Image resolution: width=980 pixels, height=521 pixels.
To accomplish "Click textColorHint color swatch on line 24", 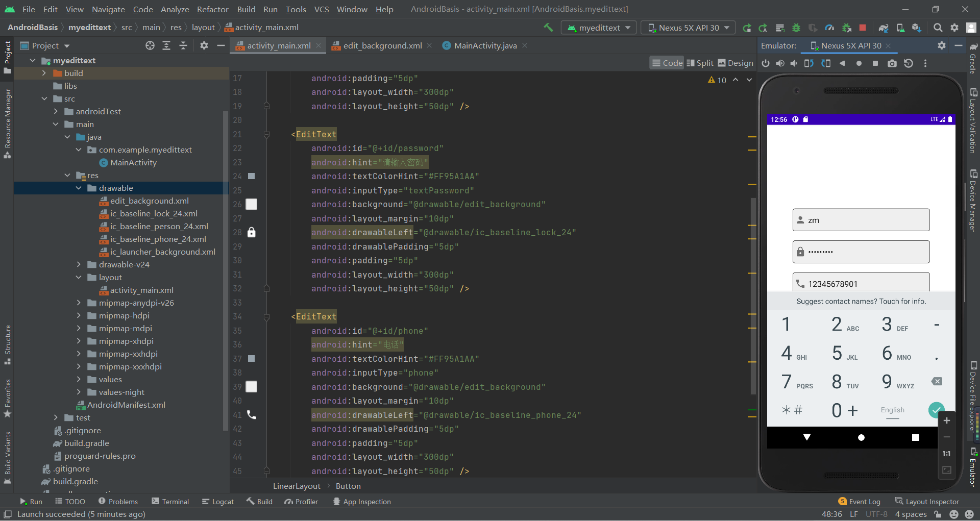I will coord(251,176).
